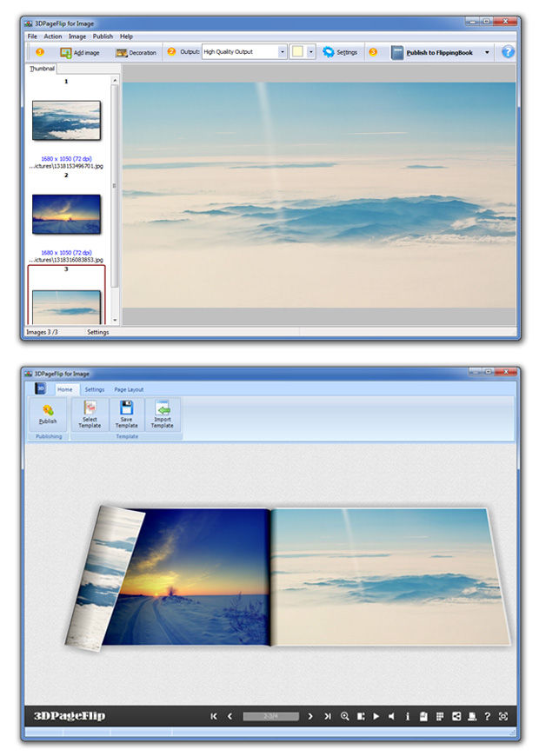Toggle fullscreen with the rightmost toolbar icon

coord(503,717)
